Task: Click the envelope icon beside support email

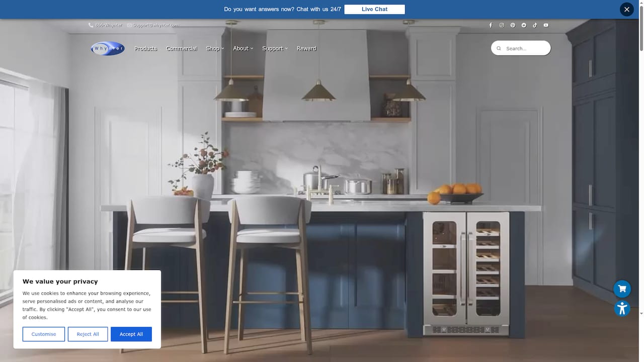Action: click(129, 25)
